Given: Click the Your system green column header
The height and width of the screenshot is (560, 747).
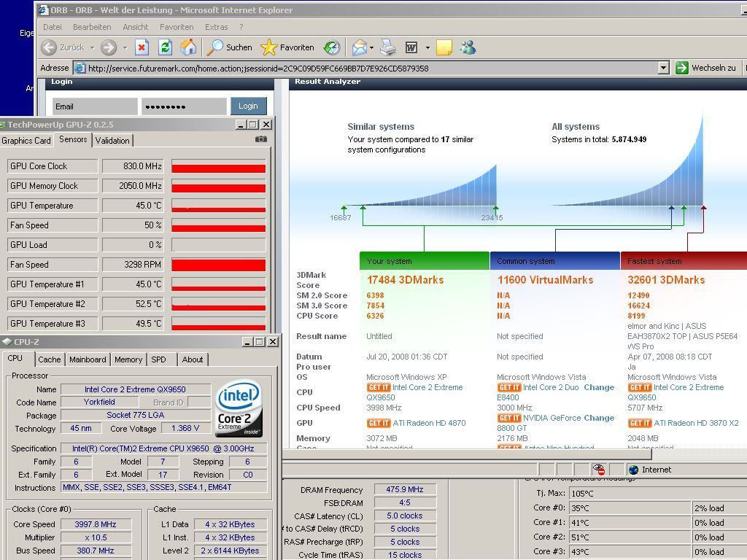Looking at the screenshot, I should click(425, 261).
